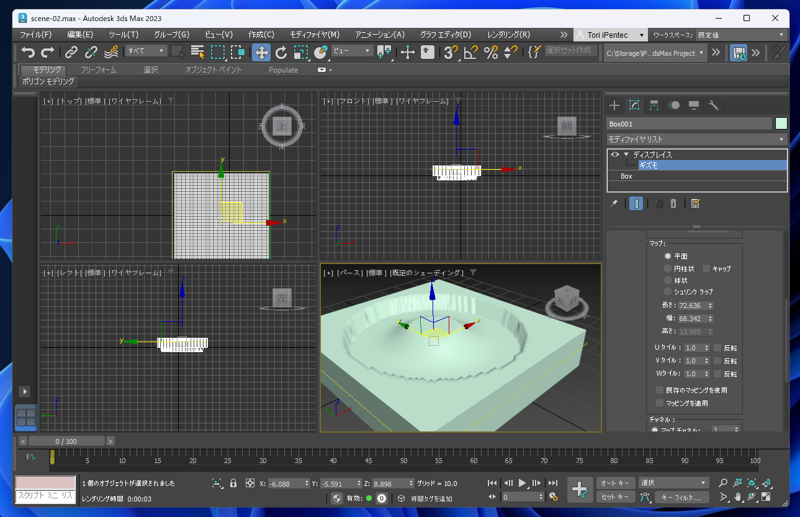Screen dimensions: 800x517
Task: Play the animation
Action: coord(522,483)
